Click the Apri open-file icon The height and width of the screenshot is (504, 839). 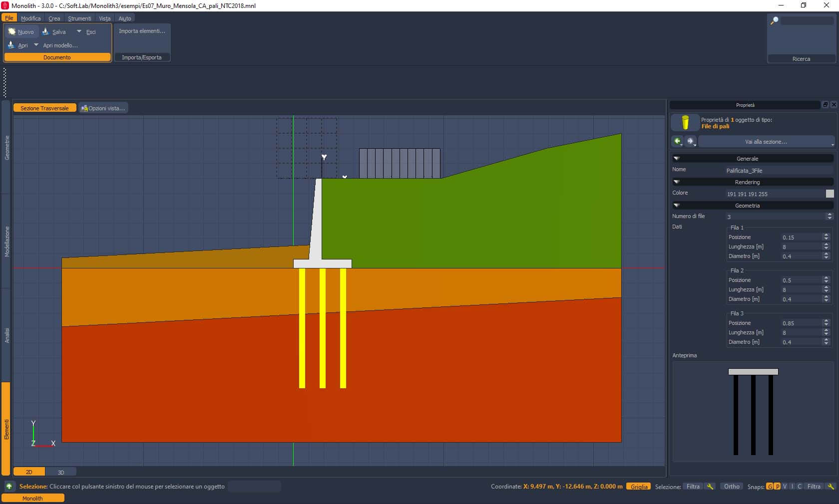tap(11, 45)
